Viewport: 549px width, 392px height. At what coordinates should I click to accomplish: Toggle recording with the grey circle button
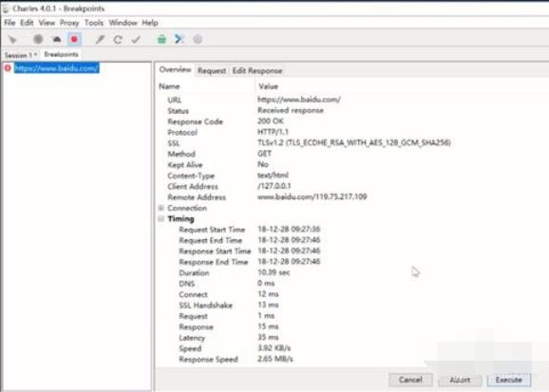(x=38, y=39)
